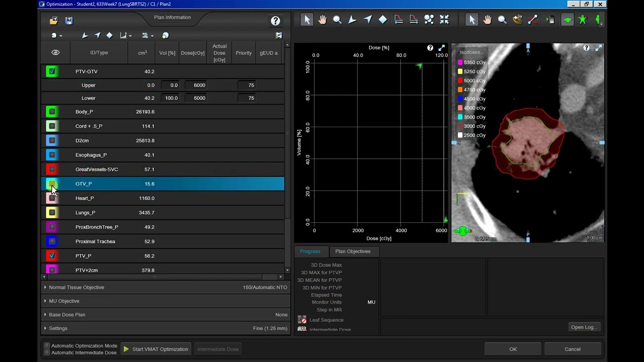
Task: Click the save objectives floppy icon
Action: pyautogui.click(x=69, y=21)
